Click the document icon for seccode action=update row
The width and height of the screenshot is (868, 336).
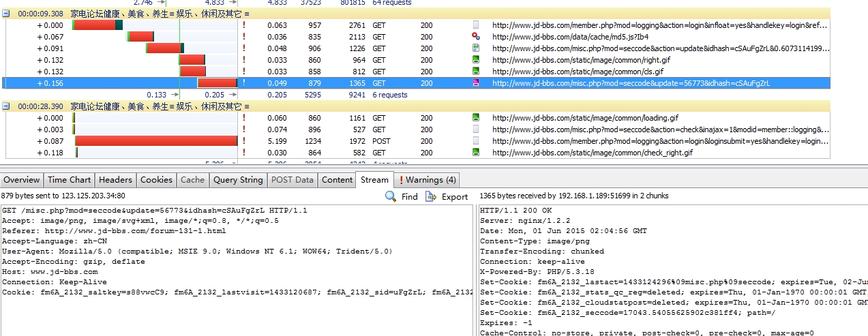point(476,48)
